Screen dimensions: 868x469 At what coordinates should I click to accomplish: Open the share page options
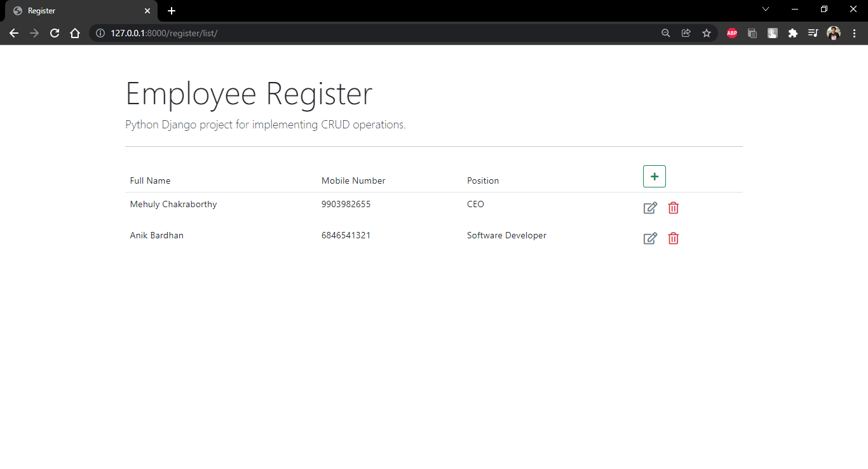tap(686, 33)
